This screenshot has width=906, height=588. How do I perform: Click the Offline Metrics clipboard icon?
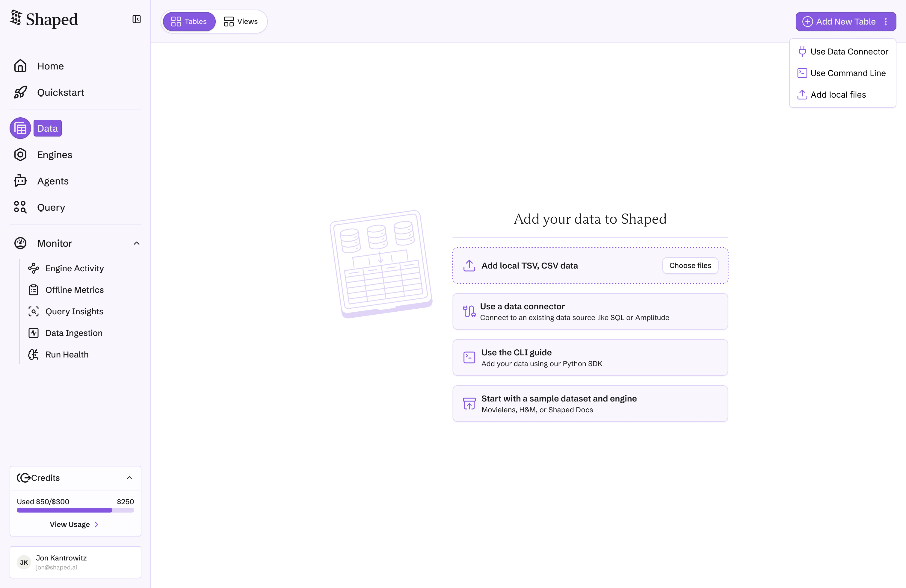(x=34, y=290)
